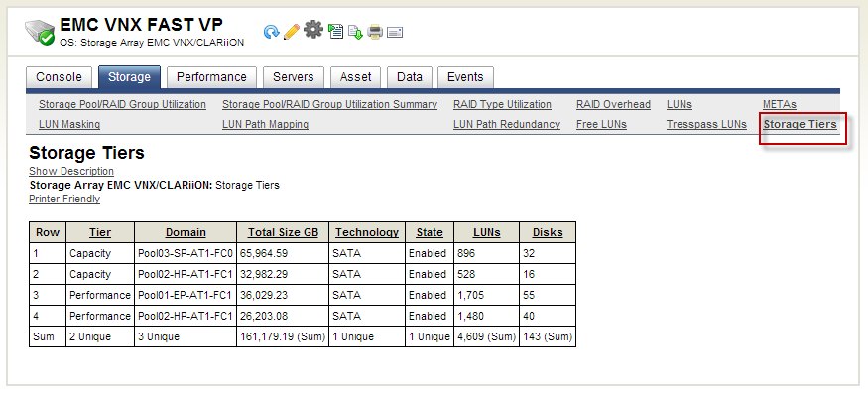Sort by Technology column header

point(367,232)
